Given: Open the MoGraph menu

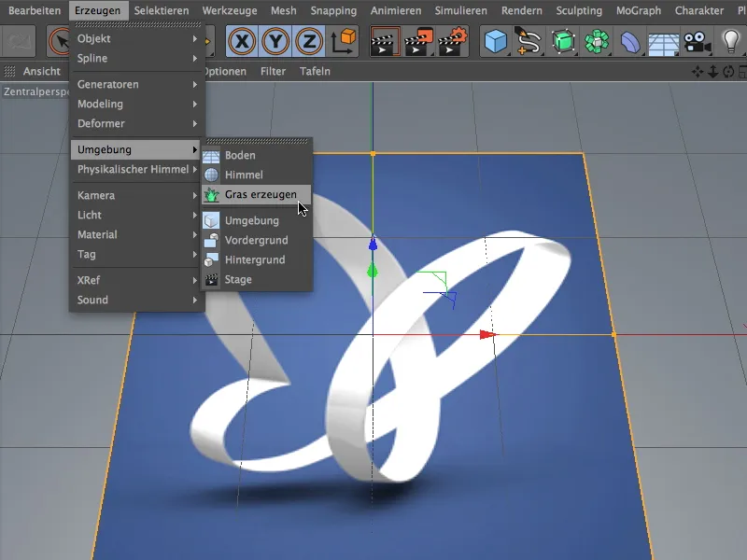Looking at the screenshot, I should (x=639, y=10).
